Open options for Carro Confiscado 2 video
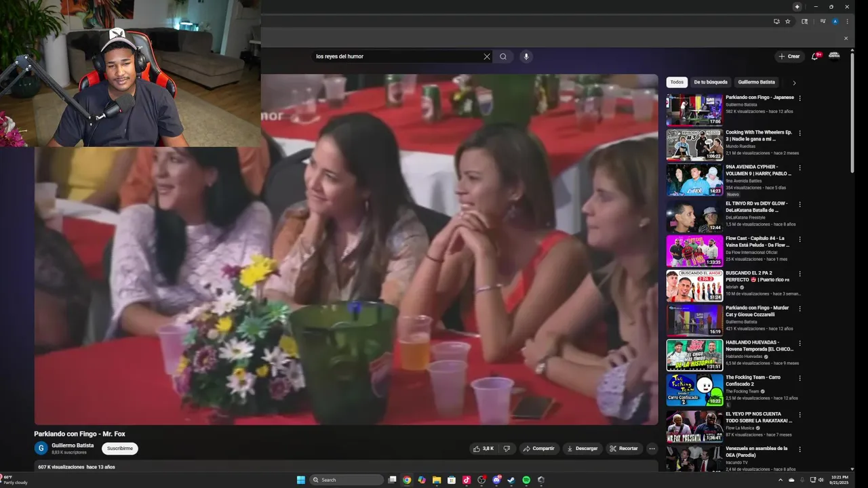 [x=800, y=378]
